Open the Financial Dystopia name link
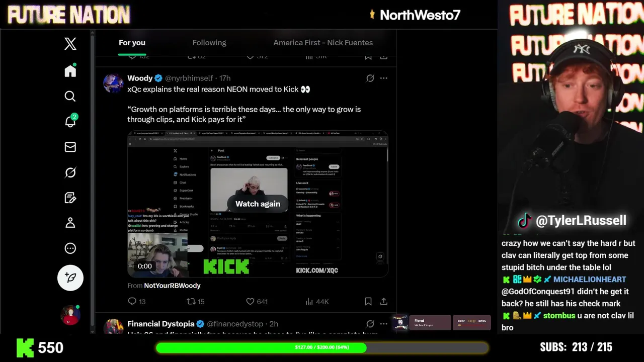 click(161, 324)
